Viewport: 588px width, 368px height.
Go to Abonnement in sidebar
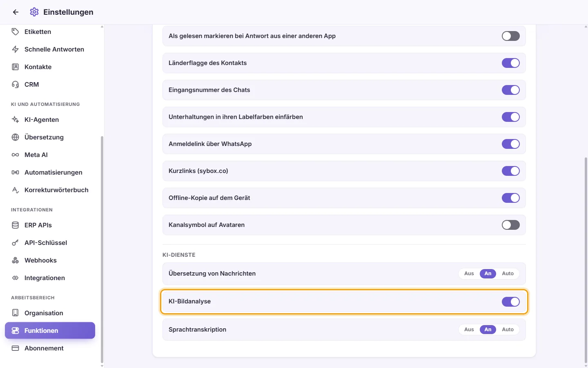click(50, 348)
